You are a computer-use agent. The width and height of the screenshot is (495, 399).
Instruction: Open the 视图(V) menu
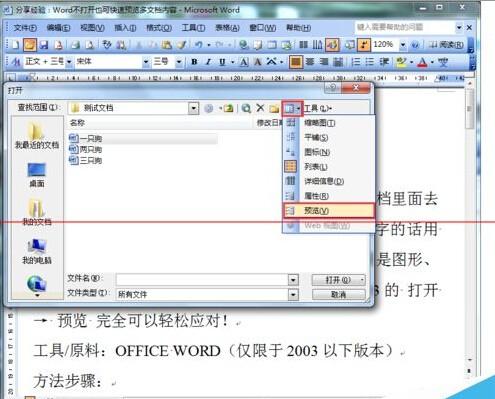pyautogui.click(x=92, y=28)
